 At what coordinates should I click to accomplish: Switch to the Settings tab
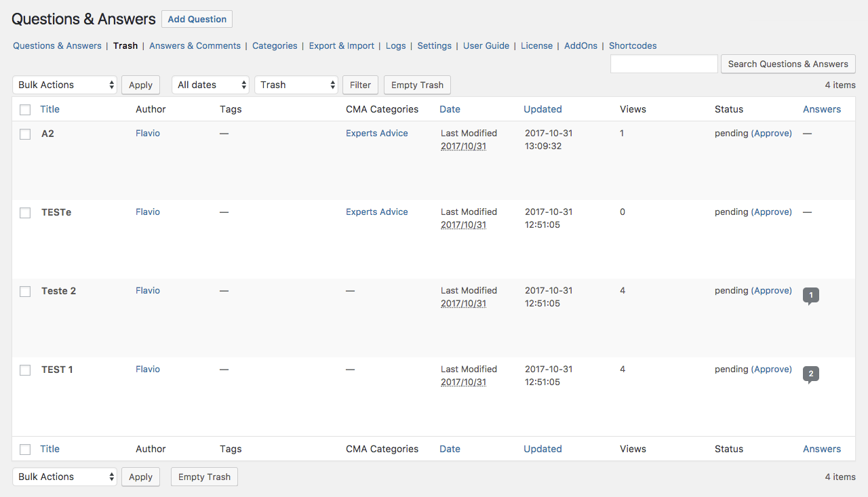tap(434, 46)
